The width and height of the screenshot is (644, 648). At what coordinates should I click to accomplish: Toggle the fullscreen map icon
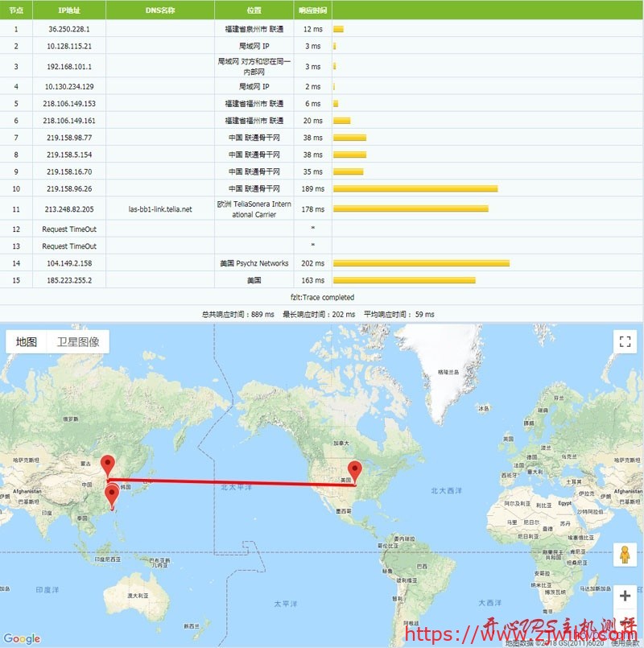pyautogui.click(x=625, y=341)
